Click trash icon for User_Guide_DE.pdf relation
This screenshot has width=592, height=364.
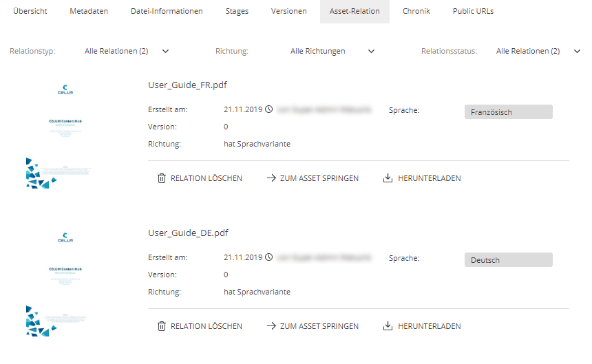coord(162,326)
